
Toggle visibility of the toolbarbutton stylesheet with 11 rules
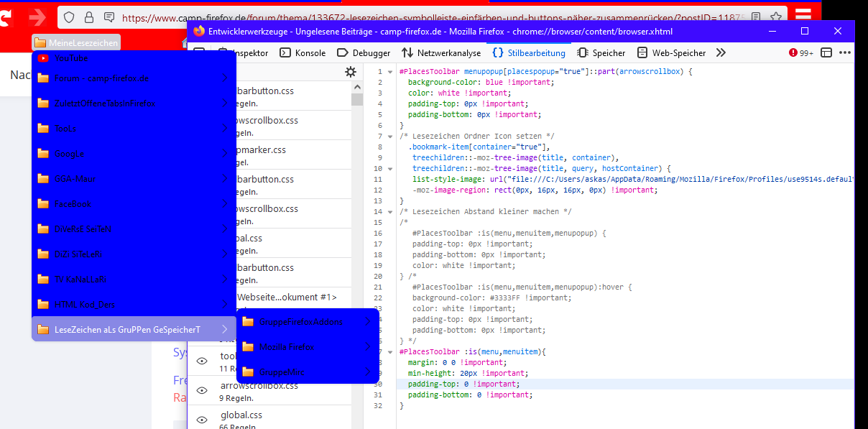(x=202, y=361)
